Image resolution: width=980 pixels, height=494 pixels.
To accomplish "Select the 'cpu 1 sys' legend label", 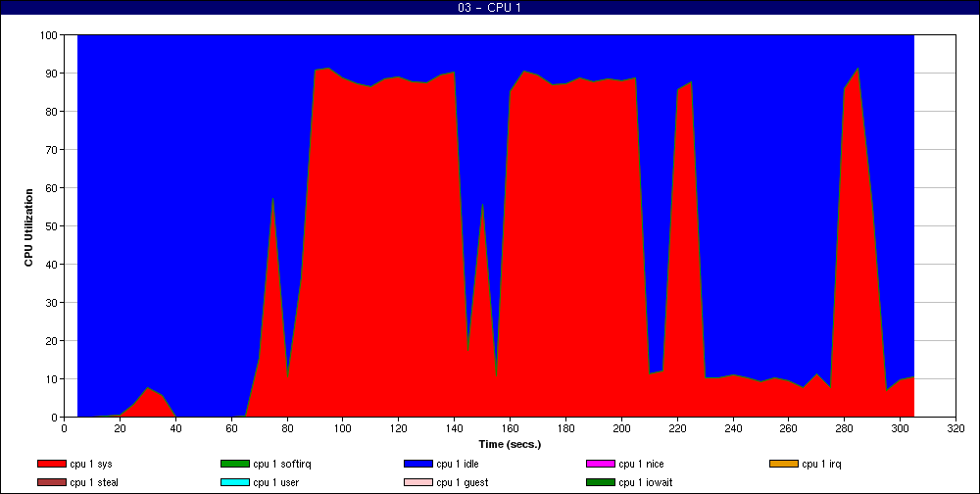I will (91, 464).
